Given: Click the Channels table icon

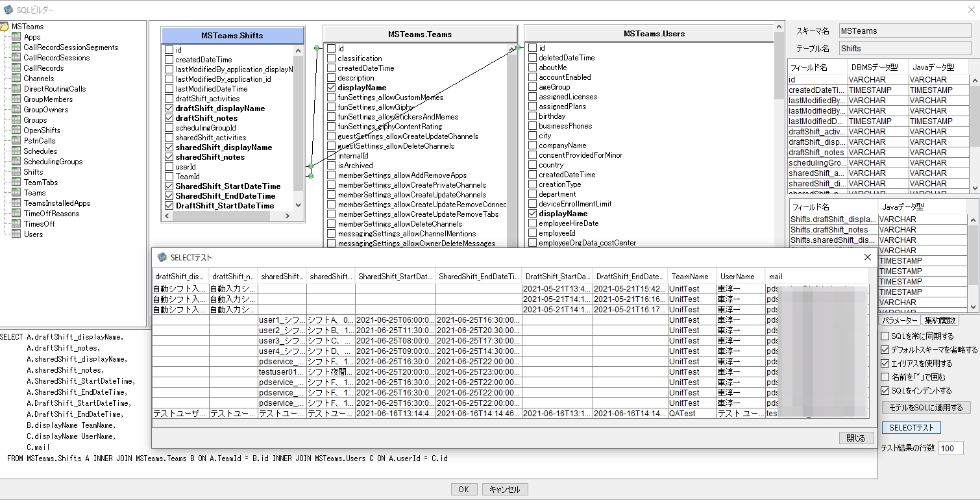Looking at the screenshot, I should 16,79.
